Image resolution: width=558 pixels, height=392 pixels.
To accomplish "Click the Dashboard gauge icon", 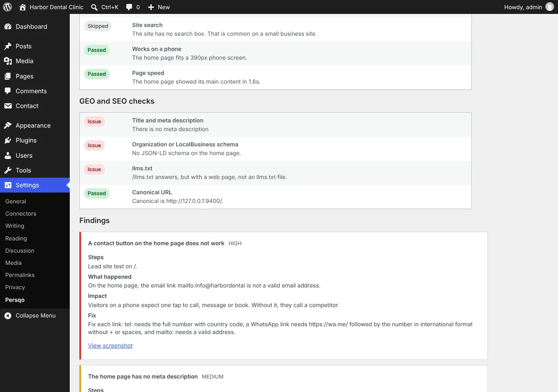I will point(8,27).
